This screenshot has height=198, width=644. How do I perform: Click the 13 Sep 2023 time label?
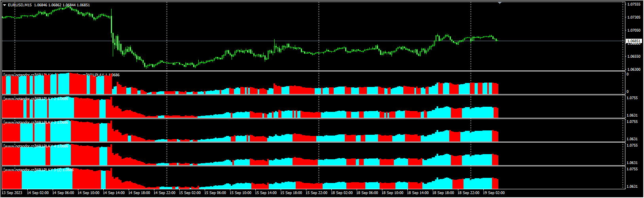pyautogui.click(x=12, y=193)
